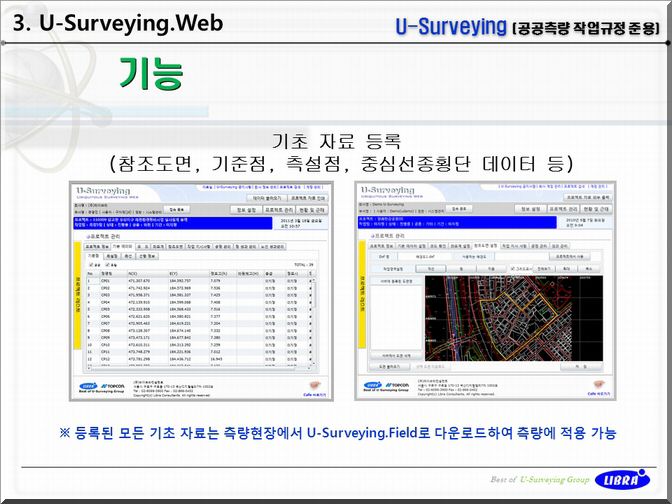The height and width of the screenshot is (504, 672).
Task: Tick the second checkbox above the control point table
Action: tap(108, 265)
